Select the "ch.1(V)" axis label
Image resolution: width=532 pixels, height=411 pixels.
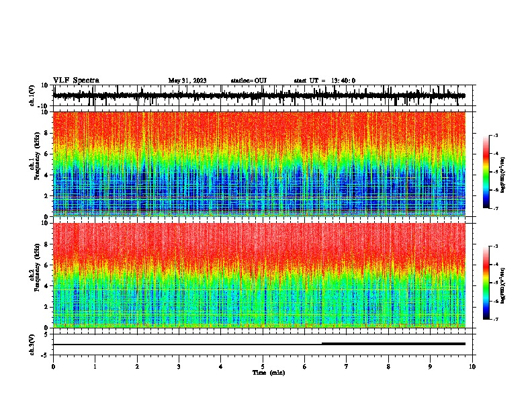(x=32, y=95)
